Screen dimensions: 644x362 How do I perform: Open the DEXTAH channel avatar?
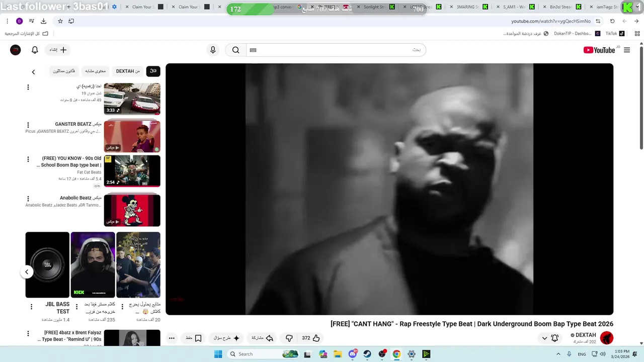[607, 338]
